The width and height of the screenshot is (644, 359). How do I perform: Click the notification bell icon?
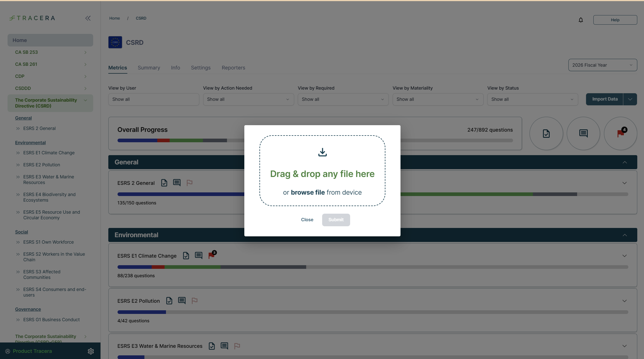point(580,20)
